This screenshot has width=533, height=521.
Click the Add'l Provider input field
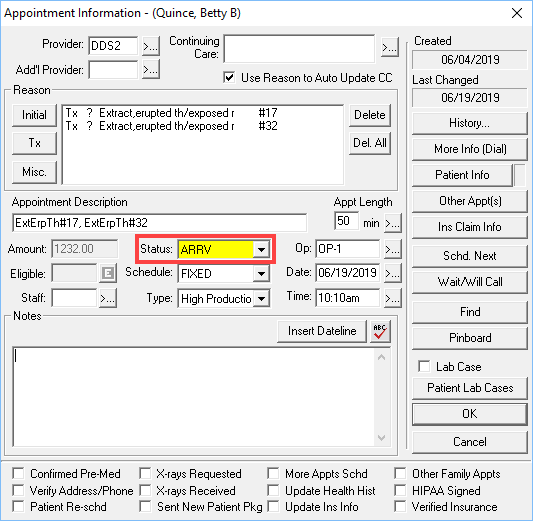[113, 70]
